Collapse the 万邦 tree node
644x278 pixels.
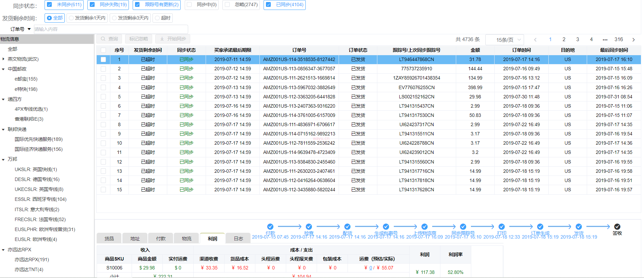pos(3,159)
